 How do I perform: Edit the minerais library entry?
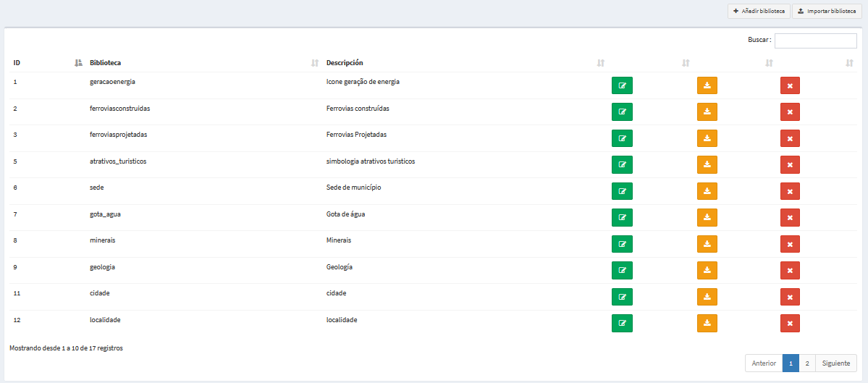[622, 244]
